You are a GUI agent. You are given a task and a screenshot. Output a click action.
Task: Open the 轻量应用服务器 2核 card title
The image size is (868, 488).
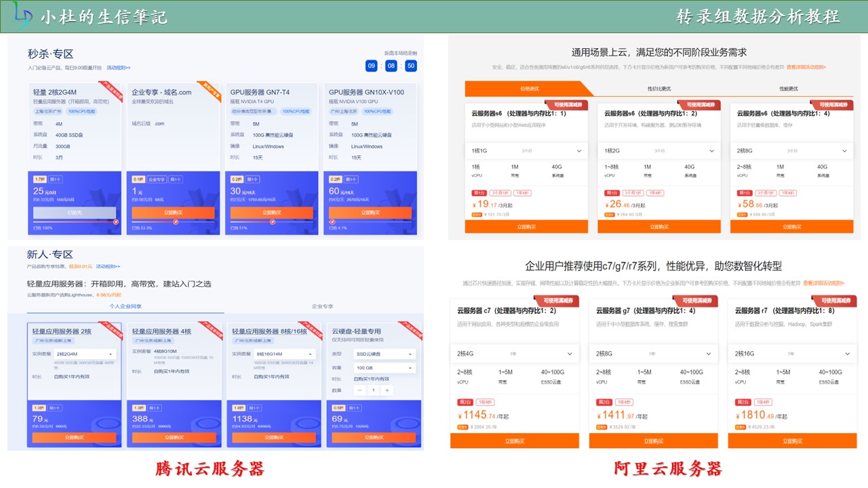[x=62, y=331]
